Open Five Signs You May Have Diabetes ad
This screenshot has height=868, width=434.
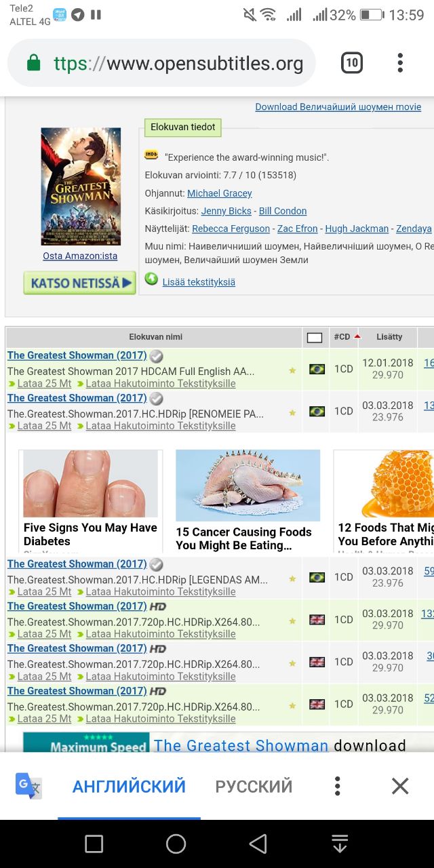(91, 501)
